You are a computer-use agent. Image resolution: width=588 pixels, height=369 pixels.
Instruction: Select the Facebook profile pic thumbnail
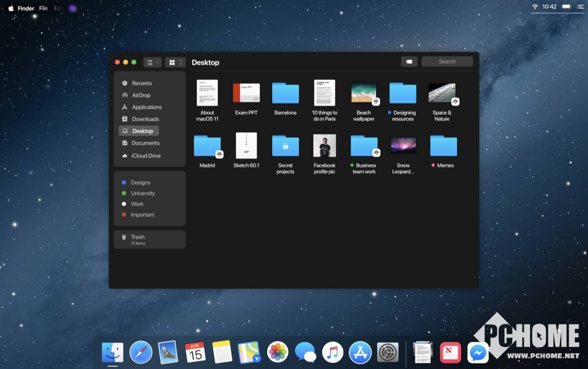tap(324, 146)
